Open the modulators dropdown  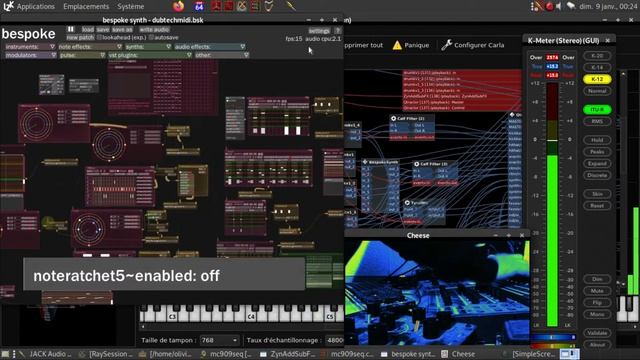tap(31, 55)
